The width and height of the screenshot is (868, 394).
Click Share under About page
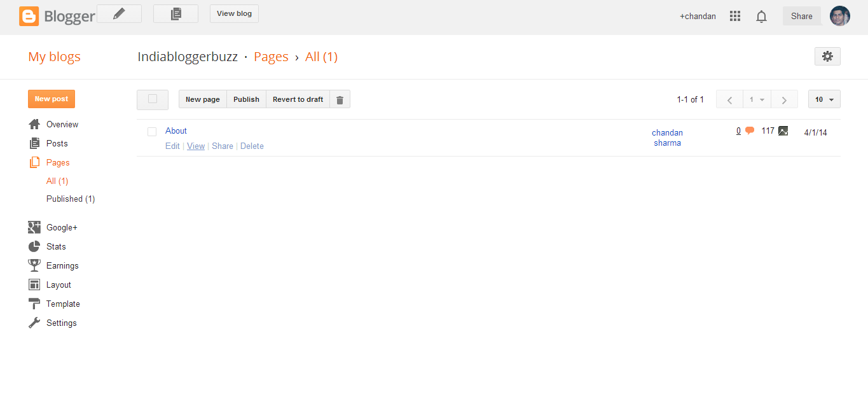coord(223,146)
